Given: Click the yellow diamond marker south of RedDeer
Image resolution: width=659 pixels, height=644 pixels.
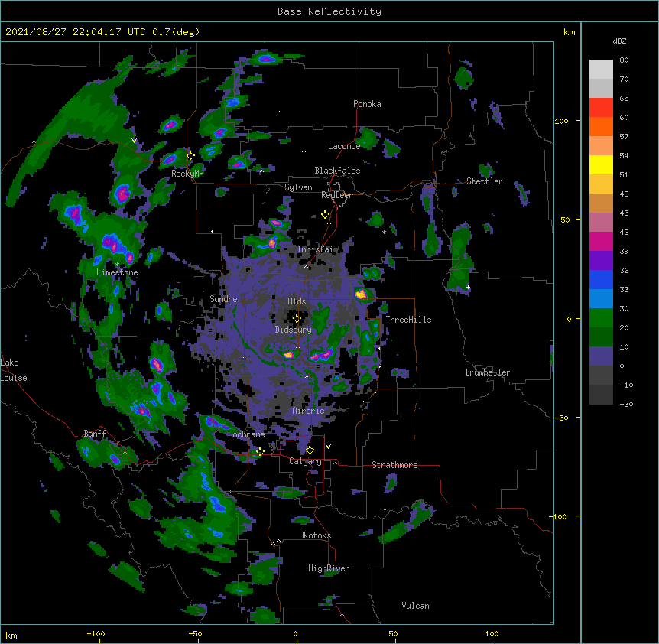Looking at the screenshot, I should point(325,215).
